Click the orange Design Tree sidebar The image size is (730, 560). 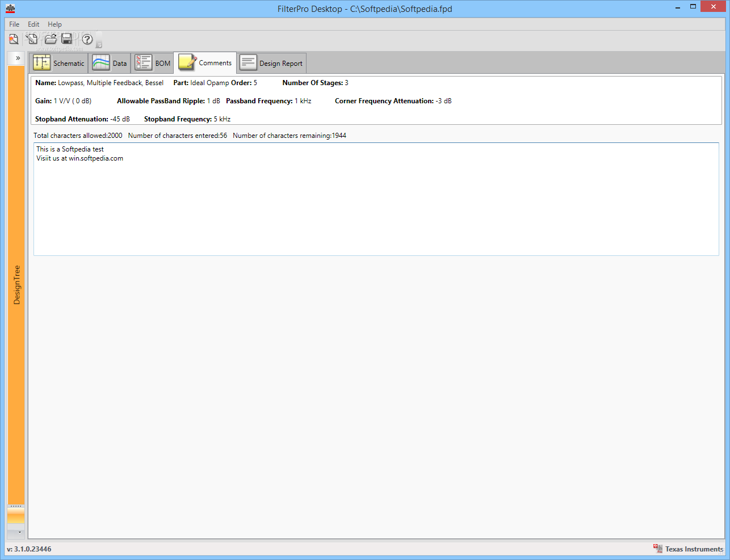16,284
